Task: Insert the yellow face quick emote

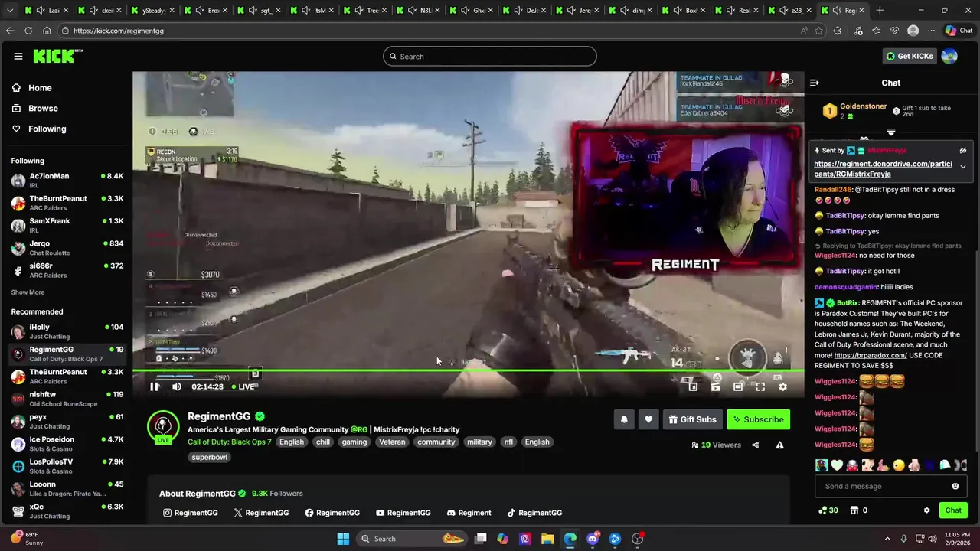Action: (x=899, y=465)
